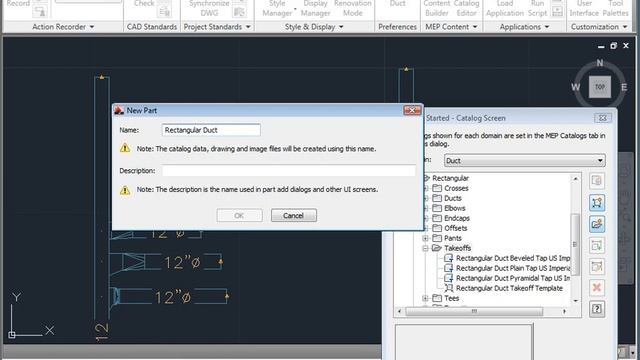This screenshot has width=640, height=360.
Task: Open Style Manager from the ribbon
Action: pos(277,8)
